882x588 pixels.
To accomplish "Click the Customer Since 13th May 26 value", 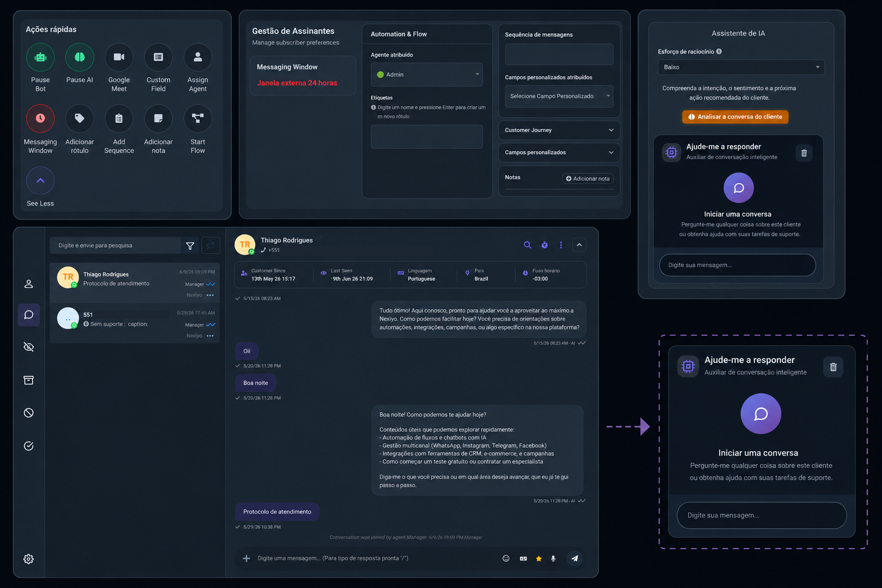I will point(273,279).
